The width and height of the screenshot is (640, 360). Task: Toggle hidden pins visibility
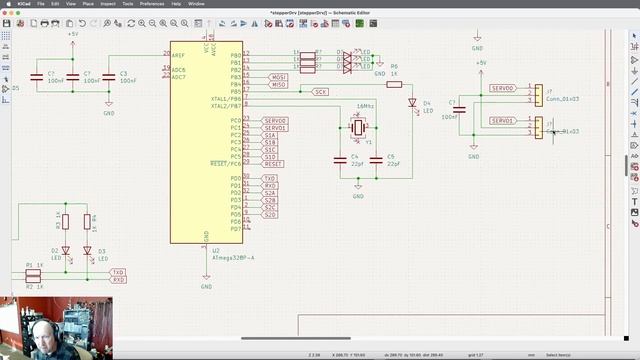coord(6,89)
